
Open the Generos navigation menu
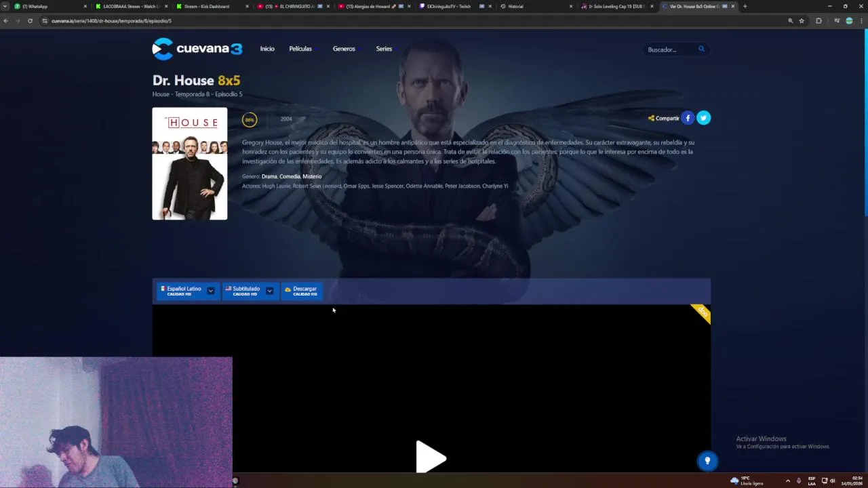point(344,49)
